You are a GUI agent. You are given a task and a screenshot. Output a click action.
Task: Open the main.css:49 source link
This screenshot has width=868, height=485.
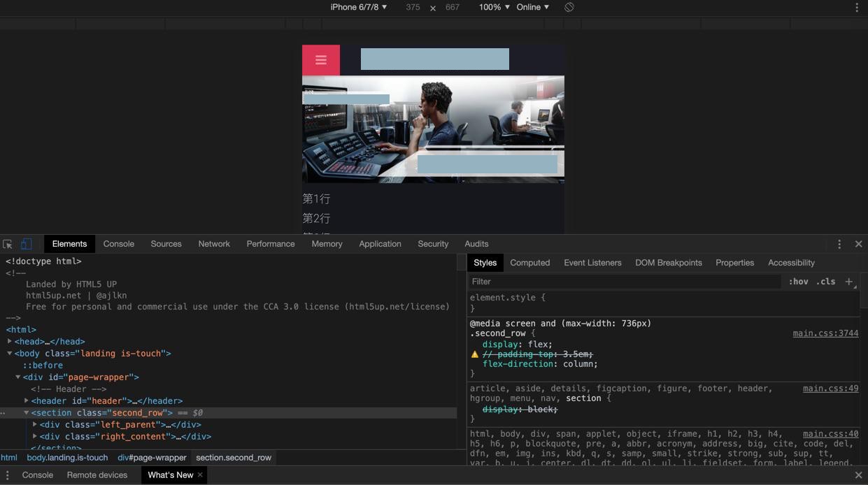pos(830,389)
